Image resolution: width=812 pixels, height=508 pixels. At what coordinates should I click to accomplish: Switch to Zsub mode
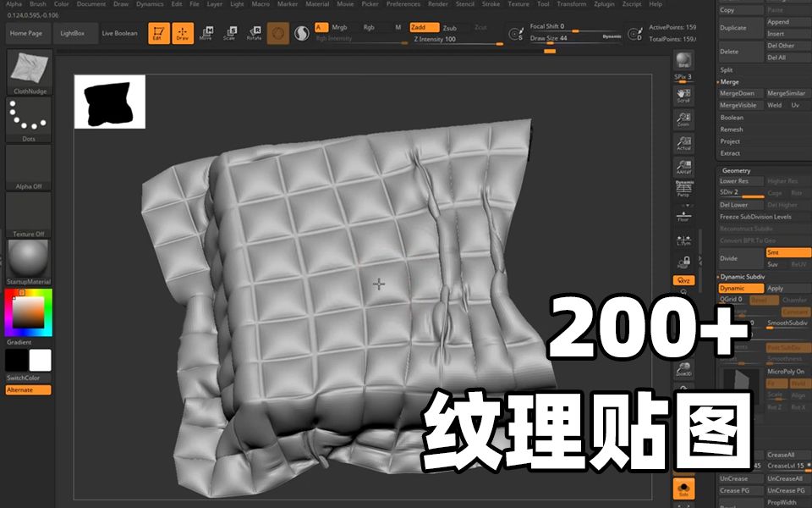coord(449,28)
